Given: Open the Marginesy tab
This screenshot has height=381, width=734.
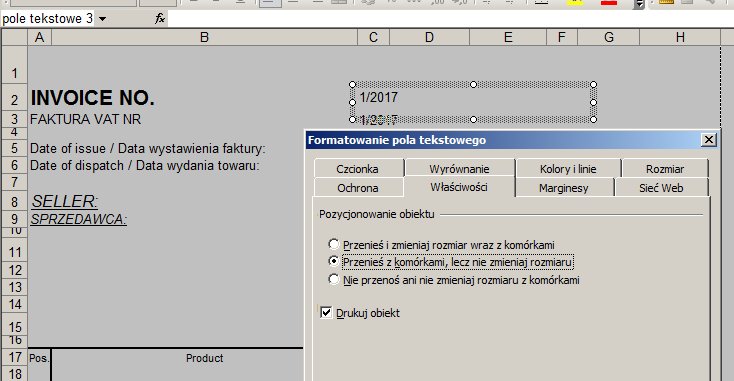Looking at the screenshot, I should point(564,188).
